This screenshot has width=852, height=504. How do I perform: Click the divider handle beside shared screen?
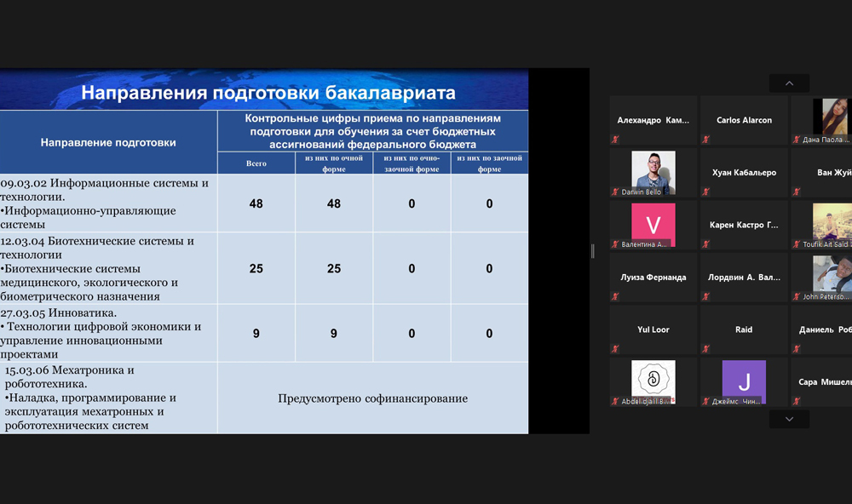click(593, 251)
